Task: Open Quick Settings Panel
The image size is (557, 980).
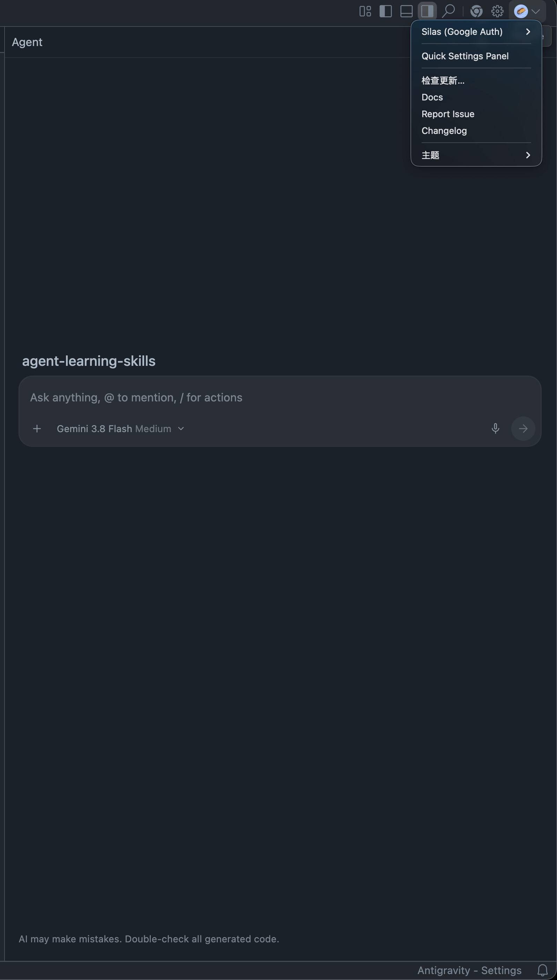Action: point(476,56)
